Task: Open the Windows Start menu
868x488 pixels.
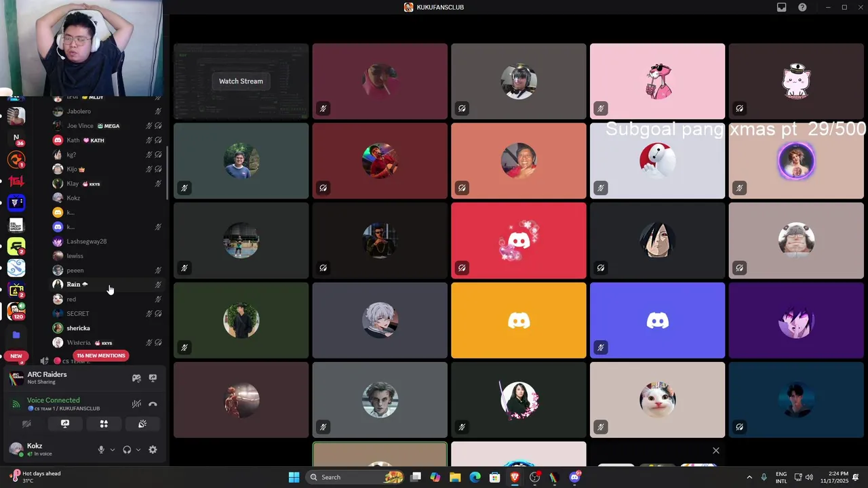Action: pyautogui.click(x=294, y=477)
